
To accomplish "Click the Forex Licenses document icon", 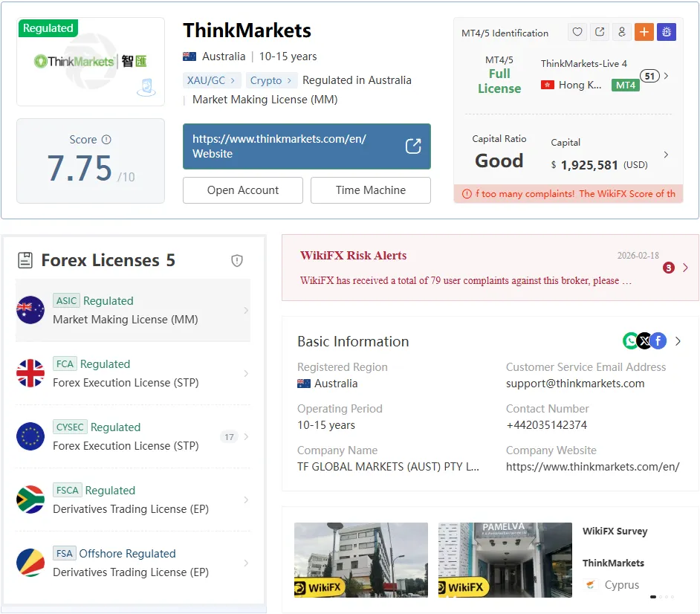I will [25, 260].
